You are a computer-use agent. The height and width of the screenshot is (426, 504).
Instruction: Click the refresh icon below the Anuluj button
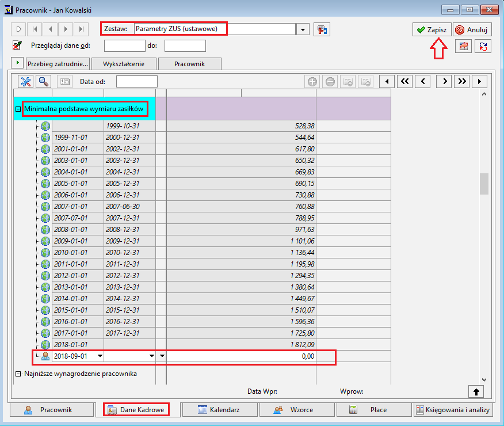tap(483, 46)
